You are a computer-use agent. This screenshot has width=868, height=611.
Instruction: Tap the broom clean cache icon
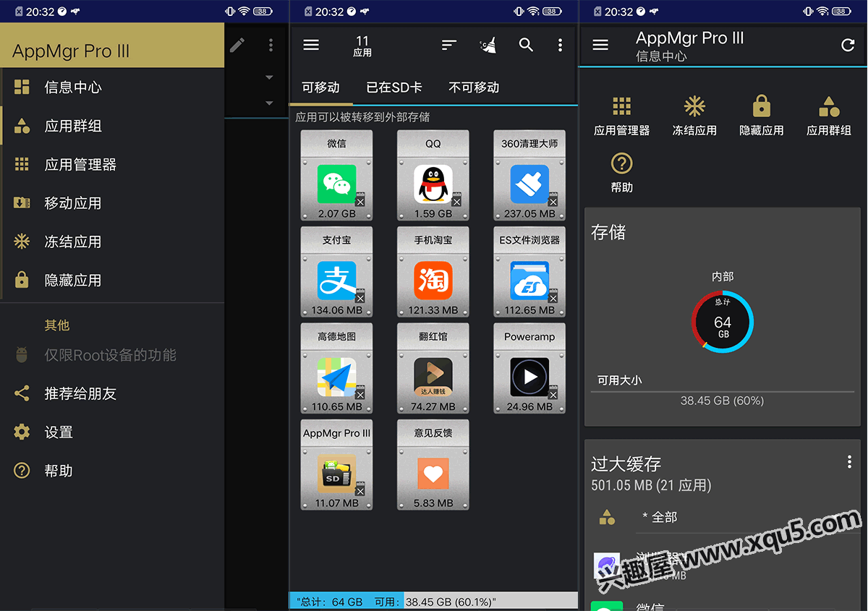pyautogui.click(x=488, y=45)
